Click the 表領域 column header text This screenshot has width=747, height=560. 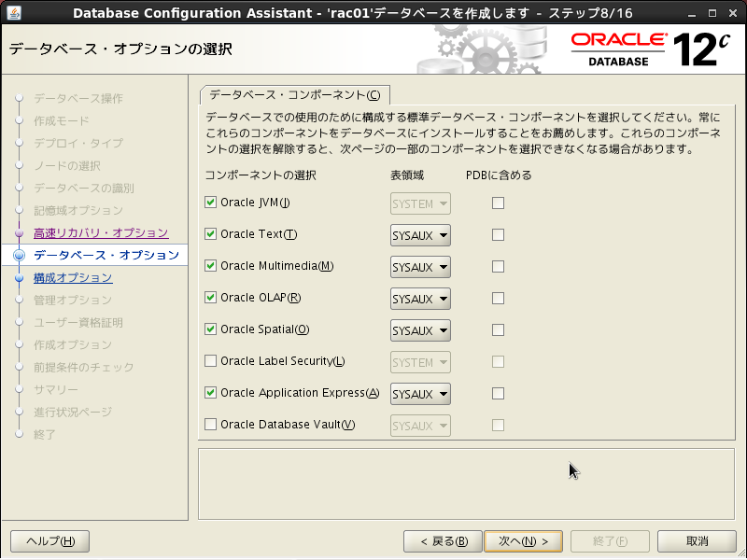pos(407,175)
